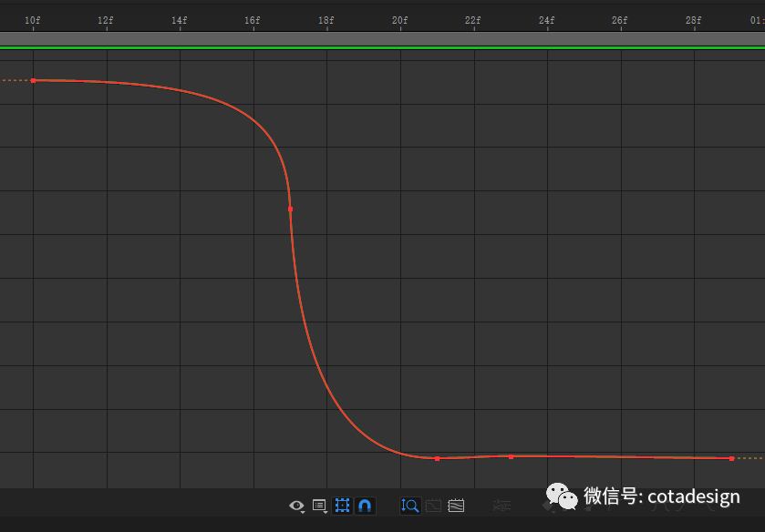Select the final keyframe near 29f

[731, 458]
